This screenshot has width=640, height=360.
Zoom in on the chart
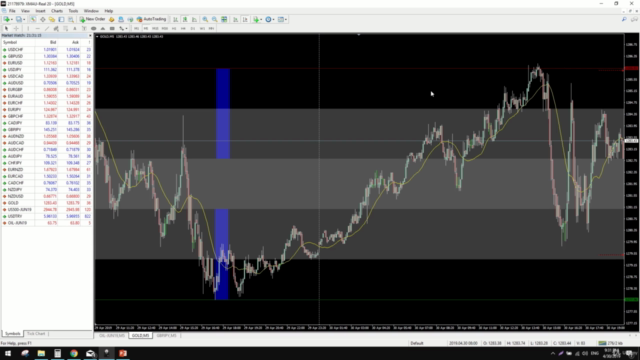click(x=205, y=19)
